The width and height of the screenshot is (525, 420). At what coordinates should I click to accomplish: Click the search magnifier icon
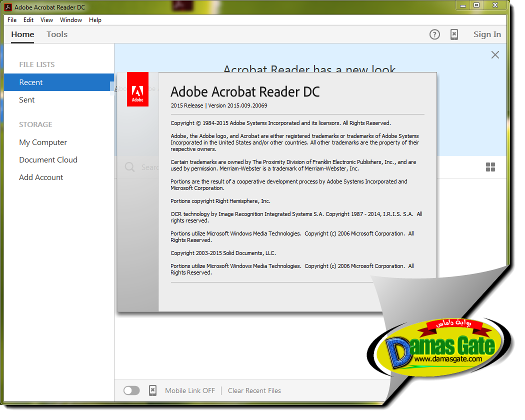129,167
